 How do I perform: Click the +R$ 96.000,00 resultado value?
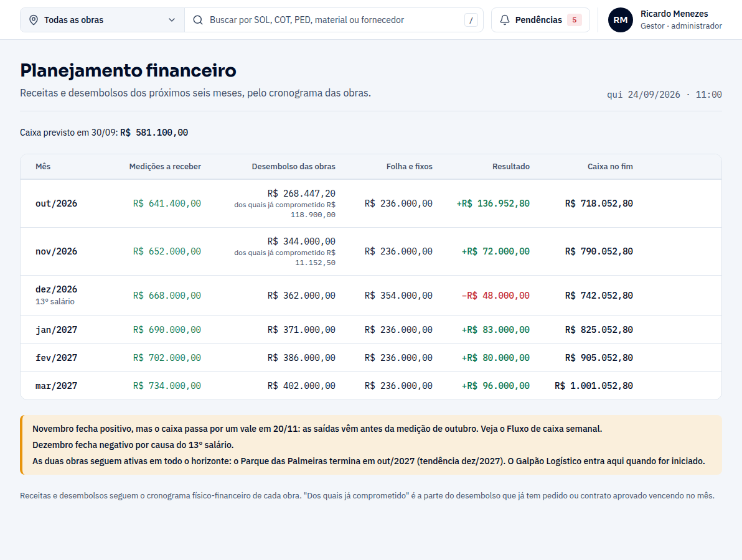pos(496,386)
